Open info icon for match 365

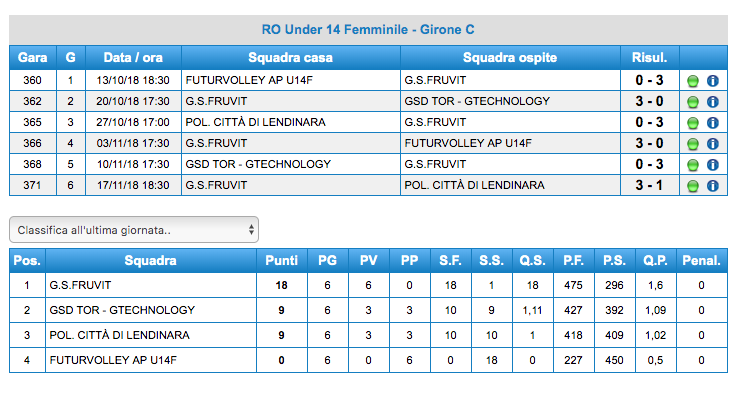pyautogui.click(x=712, y=123)
